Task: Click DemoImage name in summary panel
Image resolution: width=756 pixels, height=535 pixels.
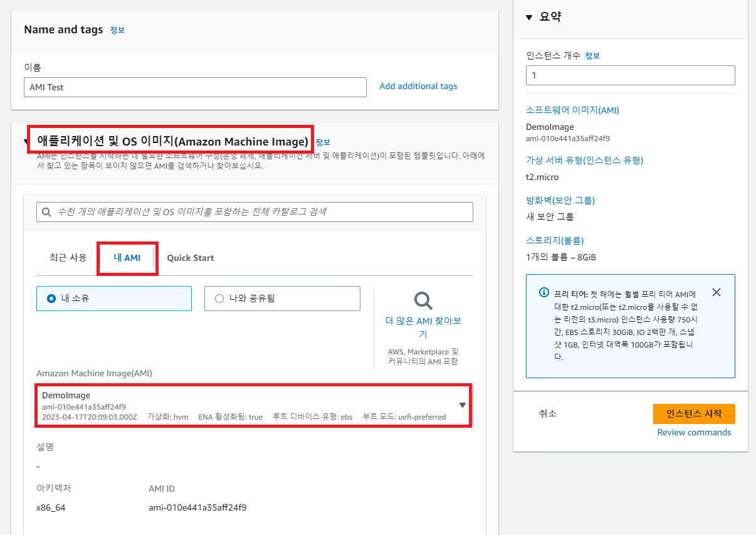Action: [550, 127]
